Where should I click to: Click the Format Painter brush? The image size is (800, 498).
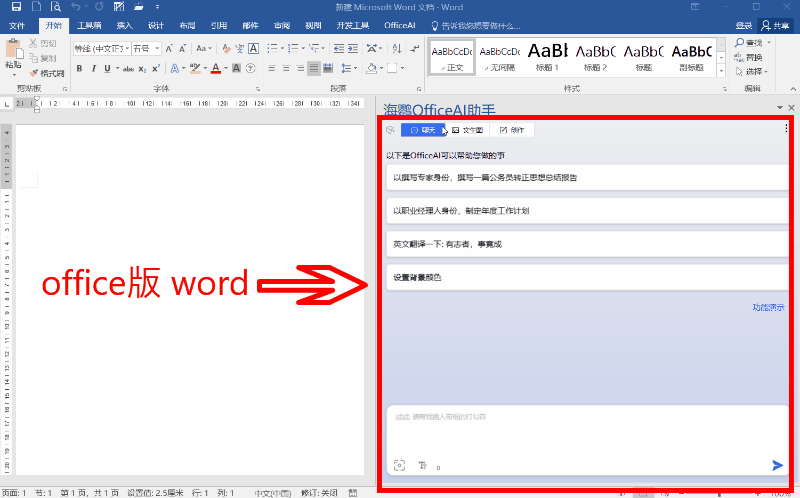pyautogui.click(x=35, y=73)
